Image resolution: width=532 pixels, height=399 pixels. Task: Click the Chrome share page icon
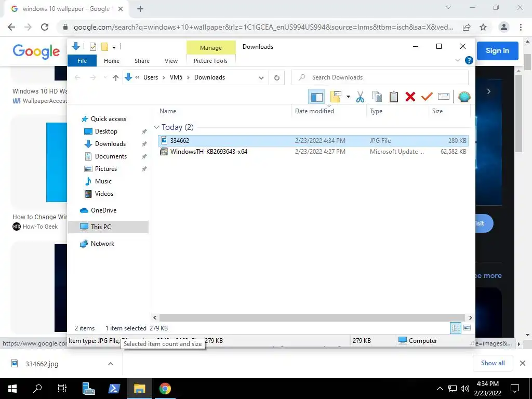point(467,27)
